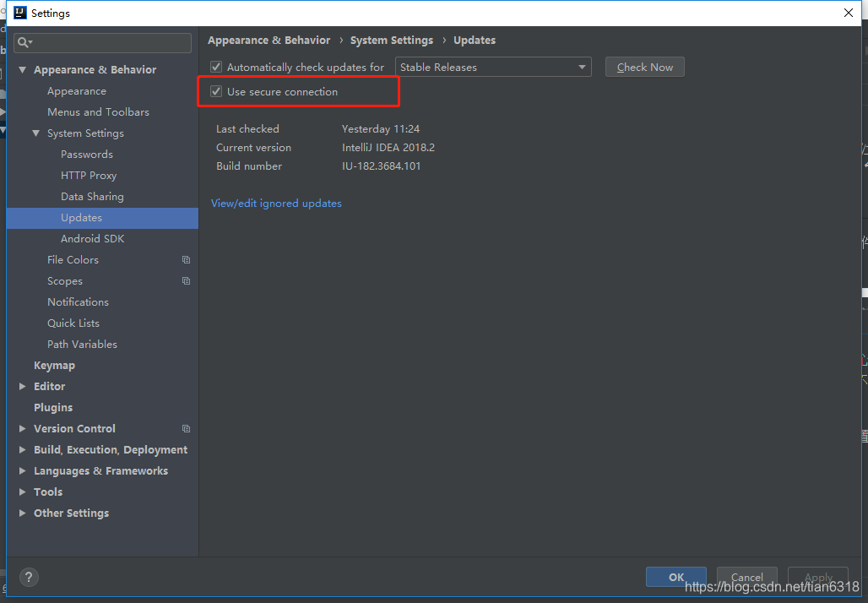868x603 pixels.
Task: Select Quick Lists settings
Action: (73, 323)
